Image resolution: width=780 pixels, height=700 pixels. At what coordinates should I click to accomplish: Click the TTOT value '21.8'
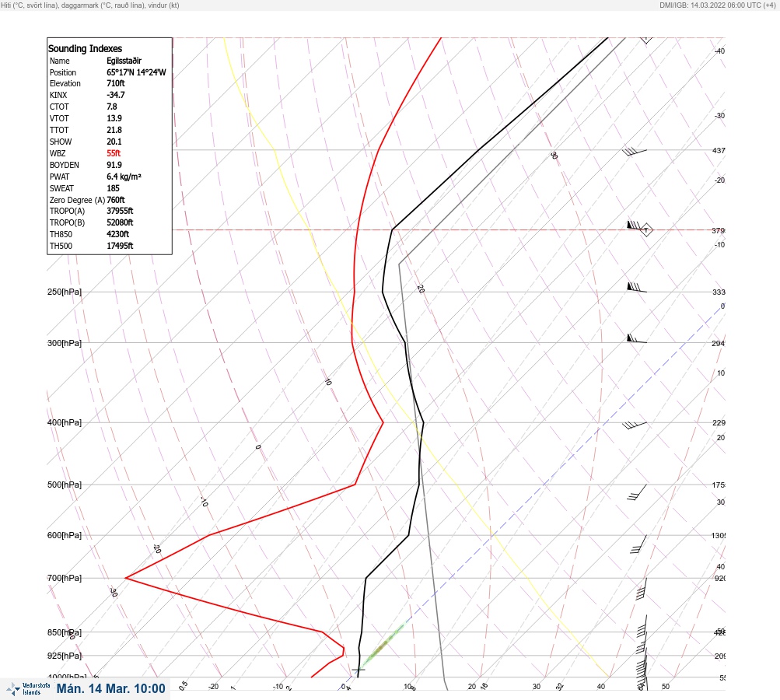point(114,130)
